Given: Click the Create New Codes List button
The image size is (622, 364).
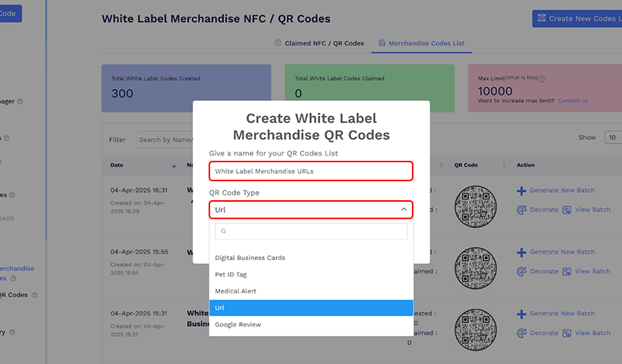Looking at the screenshot, I should tap(576, 19).
